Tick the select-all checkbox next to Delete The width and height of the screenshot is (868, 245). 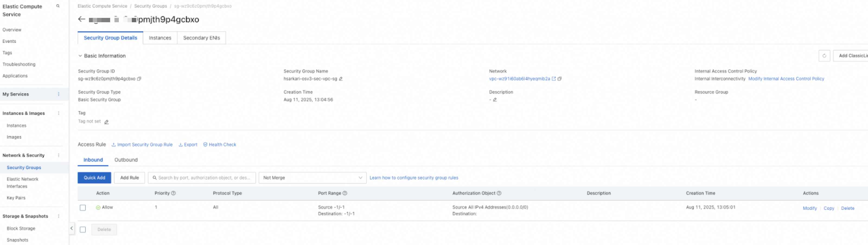[x=83, y=230]
